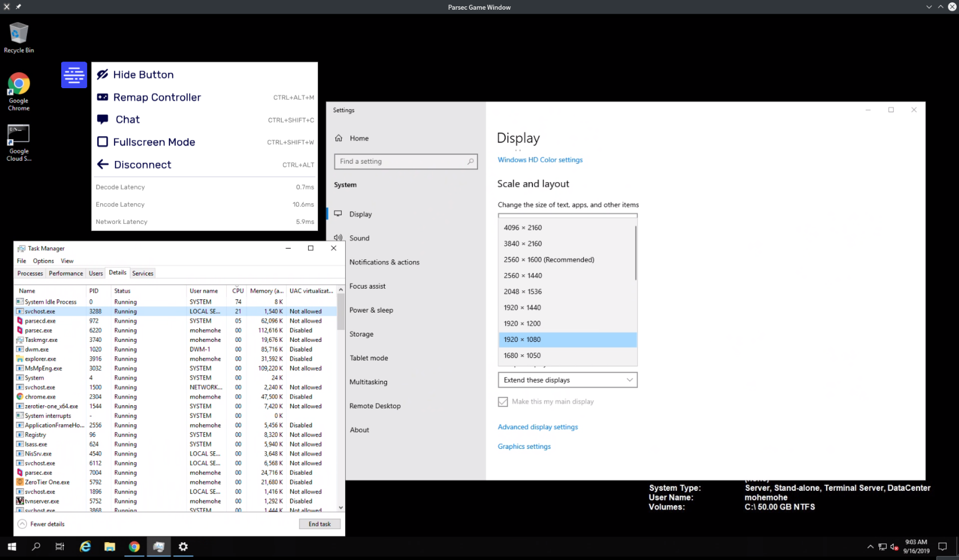
Task: Click Disconnect arrow in Parsec menu
Action: pyautogui.click(x=103, y=165)
